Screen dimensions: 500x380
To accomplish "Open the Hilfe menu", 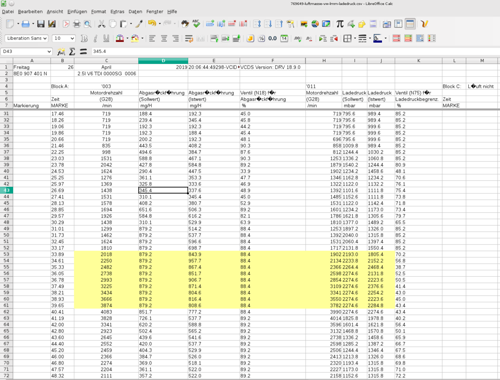I will 172,12.
